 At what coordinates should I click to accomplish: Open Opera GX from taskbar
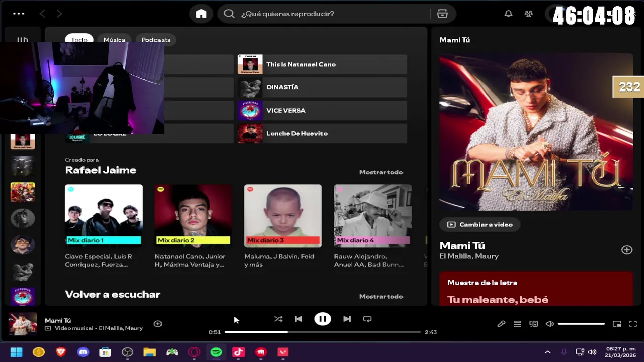coord(194,352)
